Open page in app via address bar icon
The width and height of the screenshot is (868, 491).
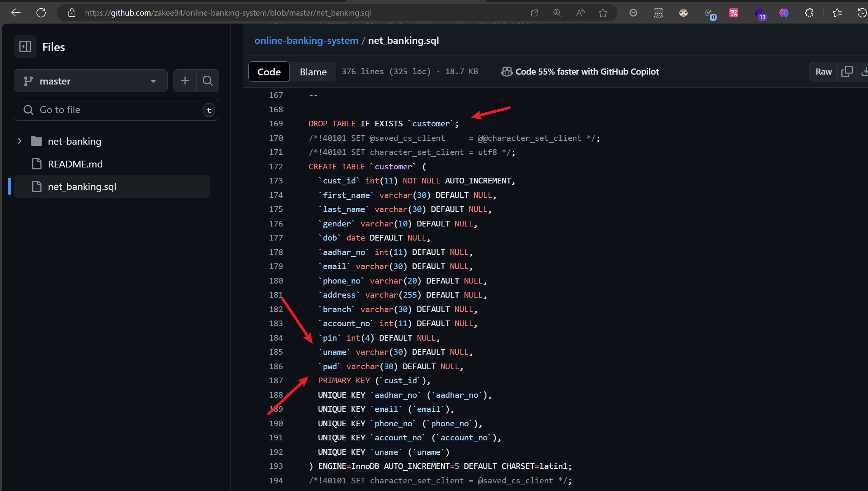534,13
